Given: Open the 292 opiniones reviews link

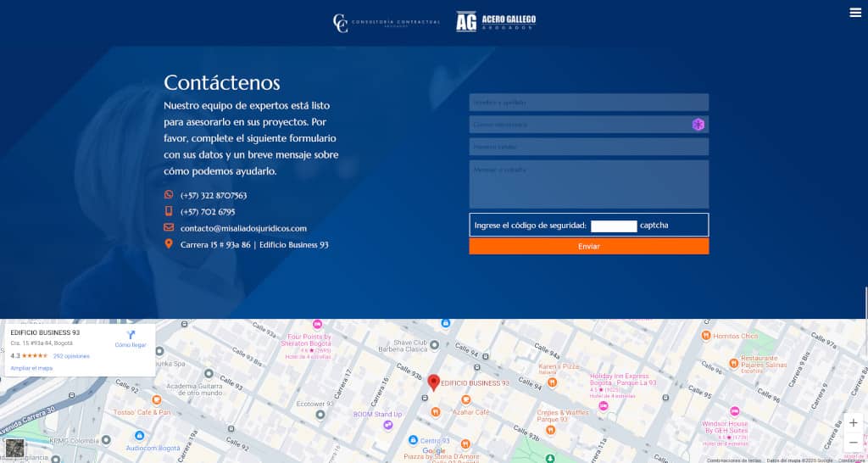Looking at the screenshot, I should (x=71, y=356).
